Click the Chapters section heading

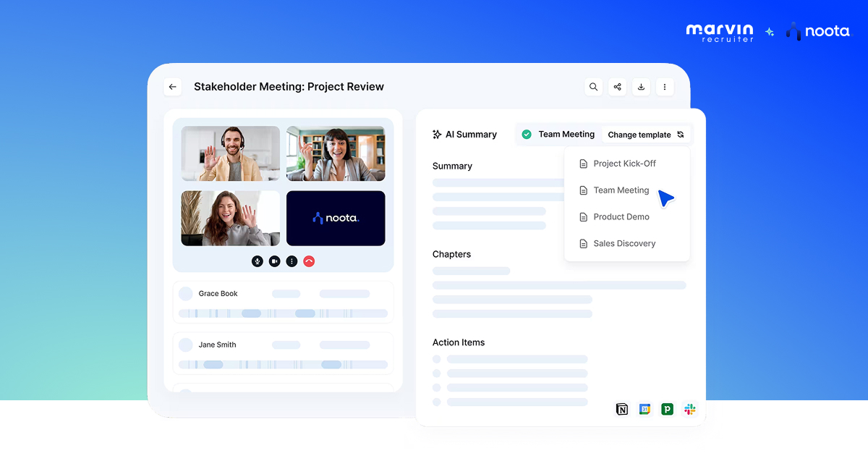(x=451, y=255)
